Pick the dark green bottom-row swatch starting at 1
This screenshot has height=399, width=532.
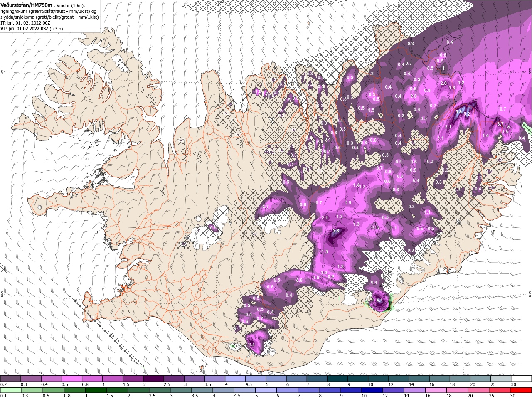click(96, 390)
